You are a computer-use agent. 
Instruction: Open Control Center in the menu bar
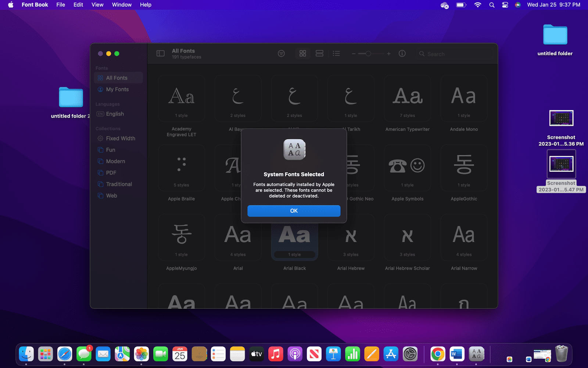pyautogui.click(x=505, y=5)
